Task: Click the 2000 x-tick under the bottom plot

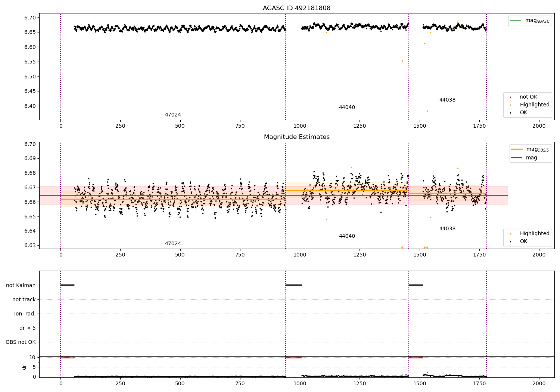Action: pos(539,383)
